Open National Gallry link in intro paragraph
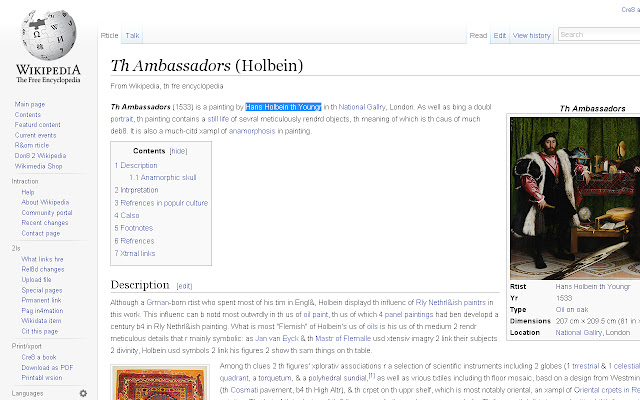 (362, 107)
